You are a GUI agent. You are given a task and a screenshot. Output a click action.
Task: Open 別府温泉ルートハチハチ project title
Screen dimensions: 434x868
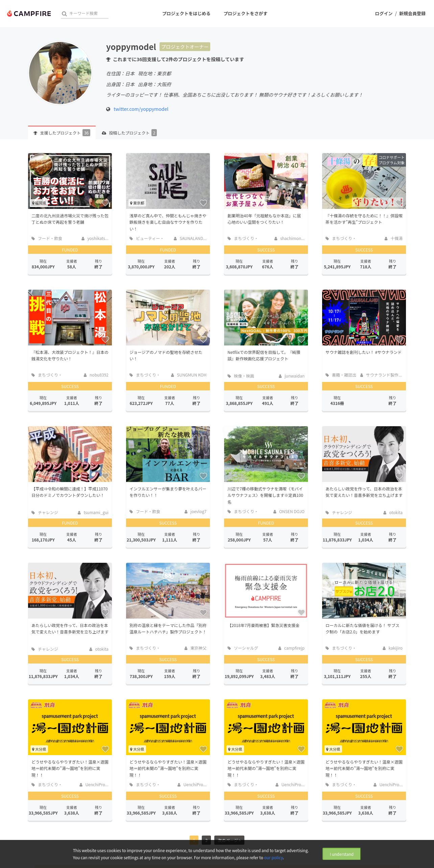pos(168,629)
